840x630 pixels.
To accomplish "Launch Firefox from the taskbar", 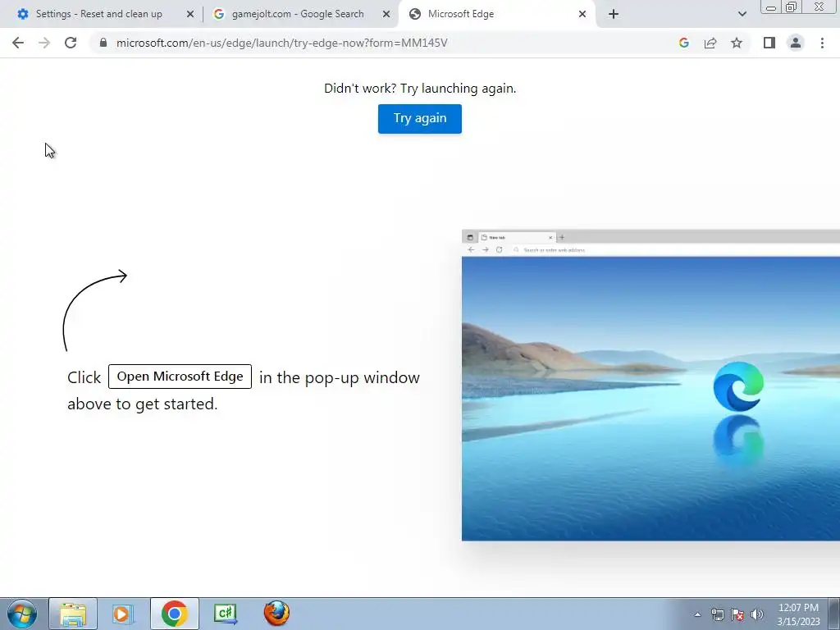I will 276,614.
